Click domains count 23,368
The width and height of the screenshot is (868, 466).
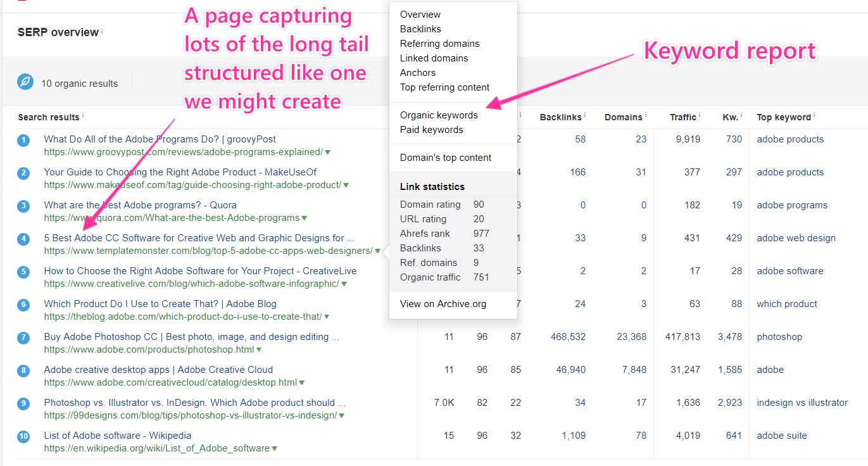coord(632,337)
